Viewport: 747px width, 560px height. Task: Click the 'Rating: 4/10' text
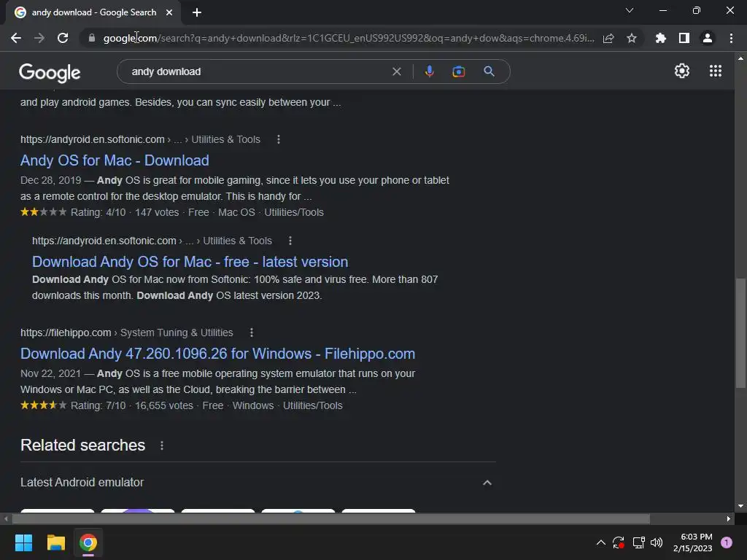coord(98,212)
